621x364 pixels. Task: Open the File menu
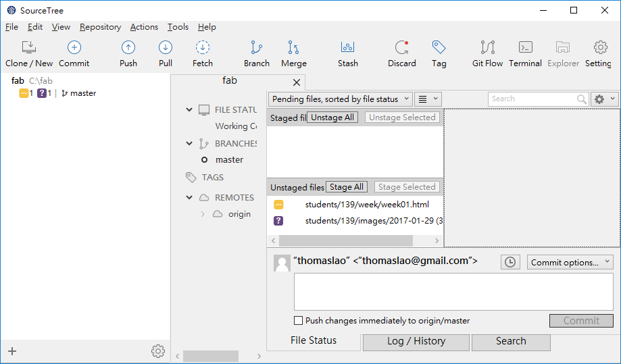click(x=11, y=27)
